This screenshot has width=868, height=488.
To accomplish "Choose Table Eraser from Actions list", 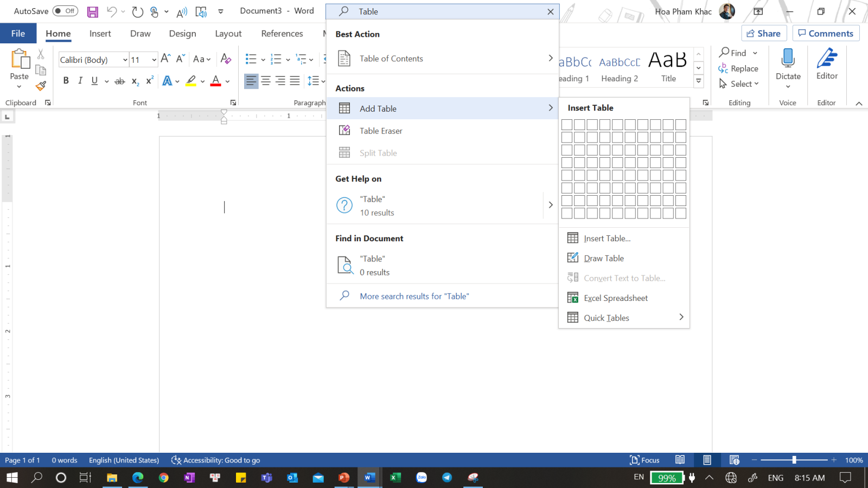I will tap(381, 131).
